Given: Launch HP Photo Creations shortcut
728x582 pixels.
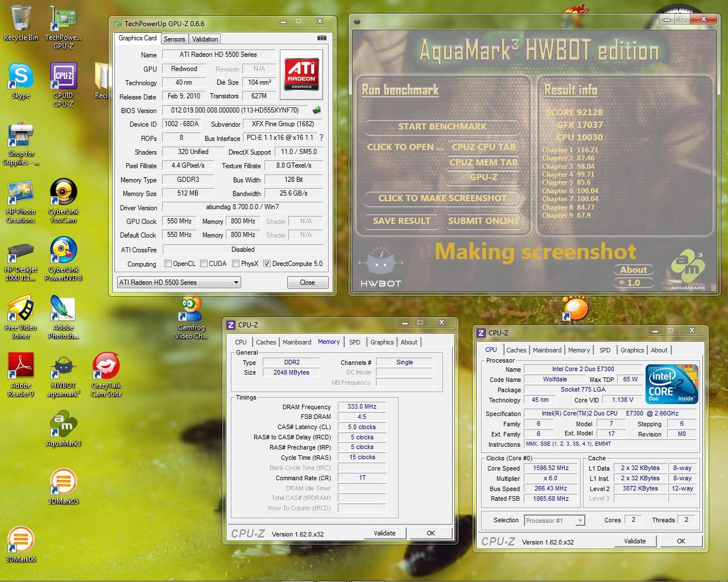Looking at the screenshot, I should coord(20,202).
